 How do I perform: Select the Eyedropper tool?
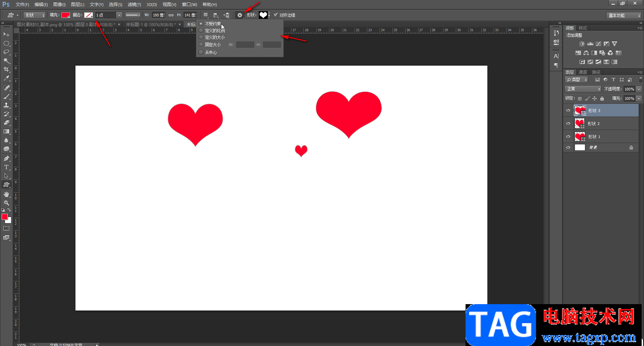(x=6, y=78)
